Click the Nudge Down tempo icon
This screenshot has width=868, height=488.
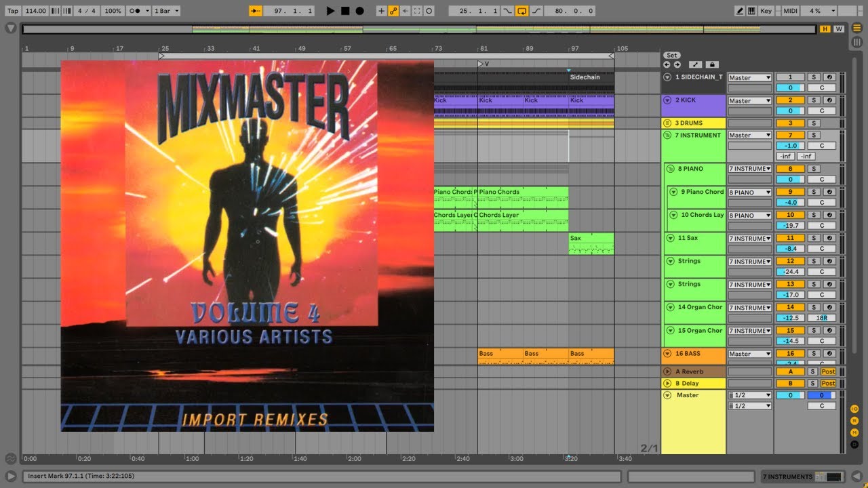[56, 11]
